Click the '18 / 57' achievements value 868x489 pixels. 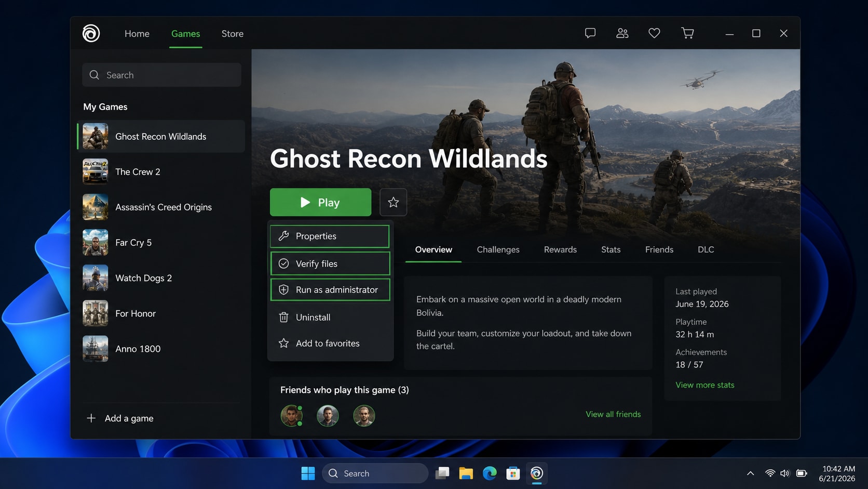point(689,365)
